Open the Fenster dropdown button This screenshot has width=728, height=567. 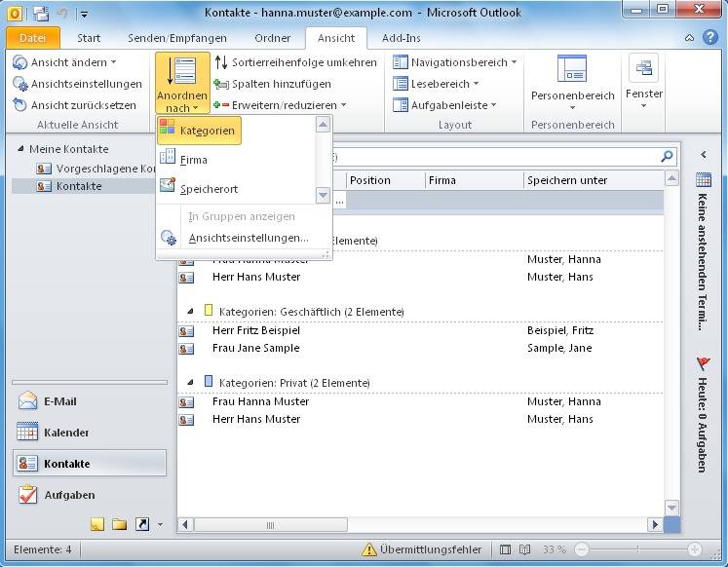point(644,83)
